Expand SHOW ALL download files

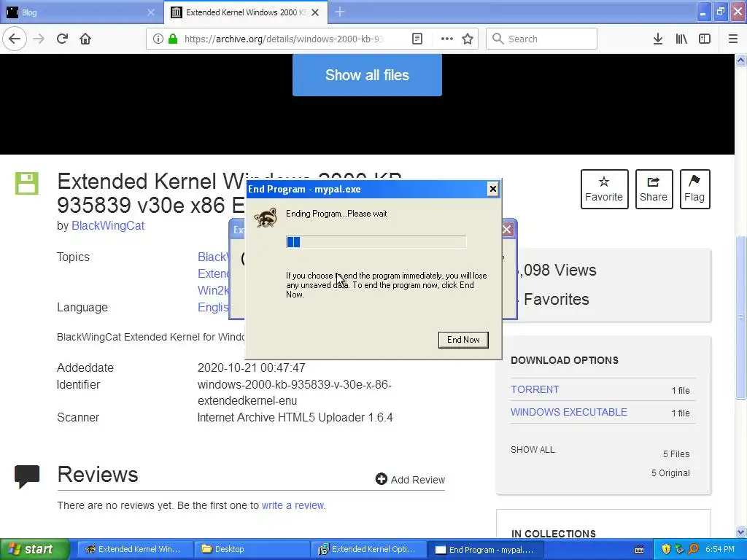click(x=533, y=449)
